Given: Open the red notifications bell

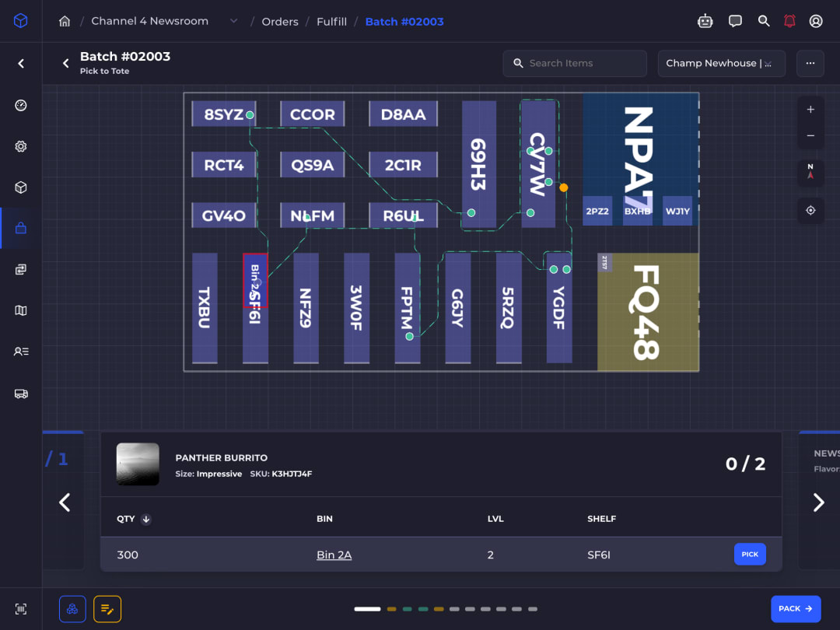Looking at the screenshot, I should (x=789, y=22).
